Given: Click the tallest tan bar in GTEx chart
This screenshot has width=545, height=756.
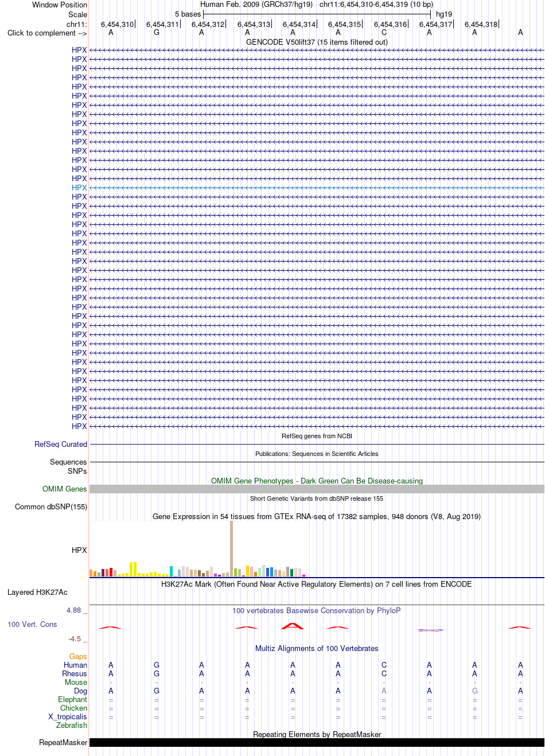Looking at the screenshot, I should 231,548.
